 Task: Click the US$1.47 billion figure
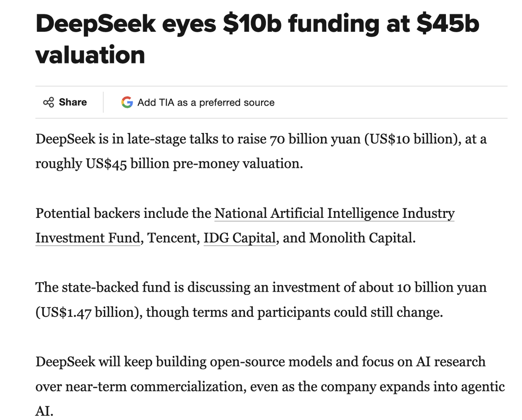click(x=89, y=313)
